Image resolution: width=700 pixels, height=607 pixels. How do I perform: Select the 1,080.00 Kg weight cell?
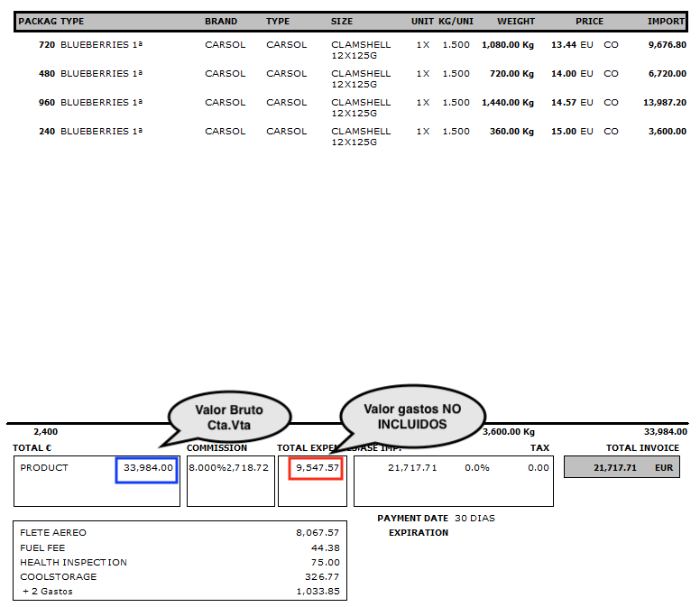tap(507, 44)
